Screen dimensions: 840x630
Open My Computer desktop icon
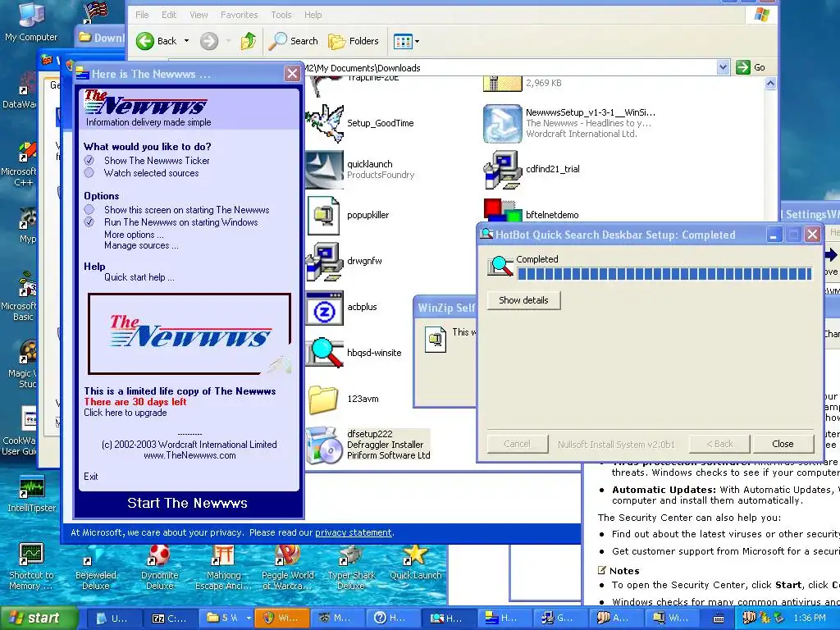pyautogui.click(x=31, y=21)
